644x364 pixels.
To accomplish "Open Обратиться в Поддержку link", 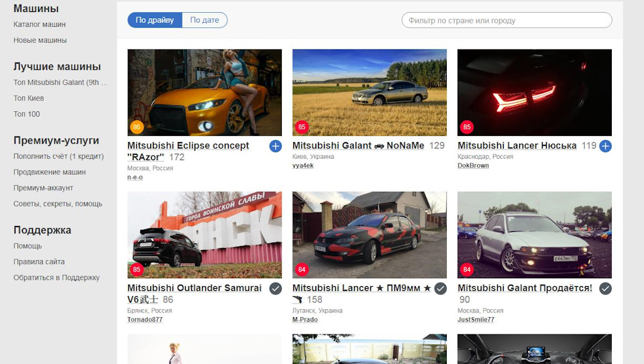I will (56, 278).
